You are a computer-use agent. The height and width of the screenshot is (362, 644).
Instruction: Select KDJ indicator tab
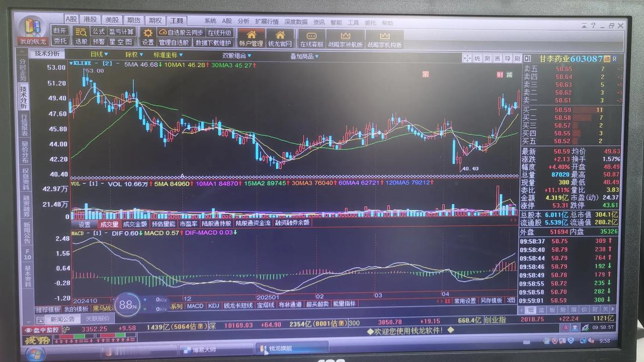click(x=214, y=305)
